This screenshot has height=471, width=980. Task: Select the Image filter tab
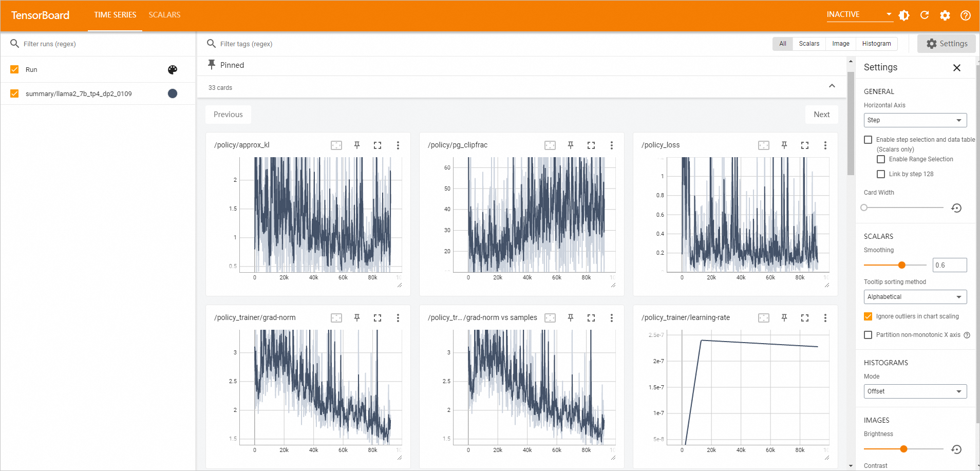point(841,44)
